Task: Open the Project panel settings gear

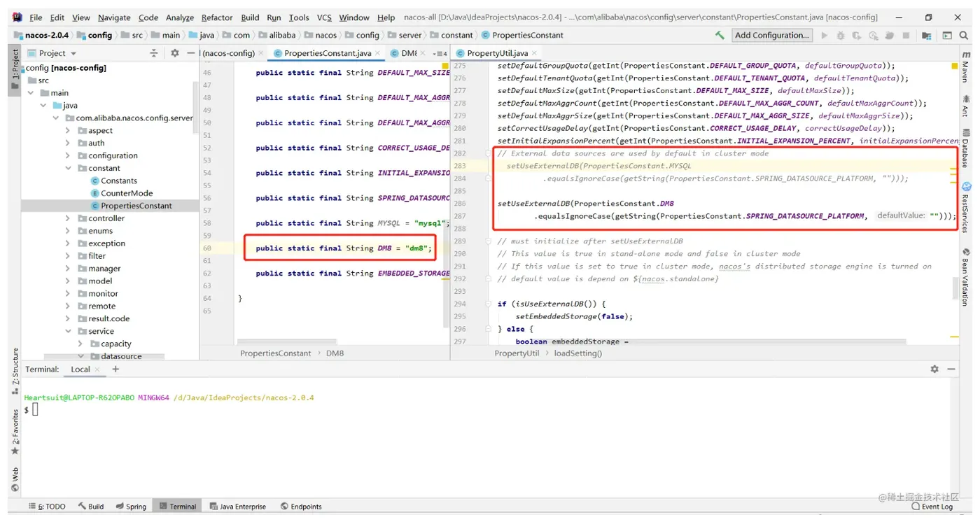Action: point(174,53)
